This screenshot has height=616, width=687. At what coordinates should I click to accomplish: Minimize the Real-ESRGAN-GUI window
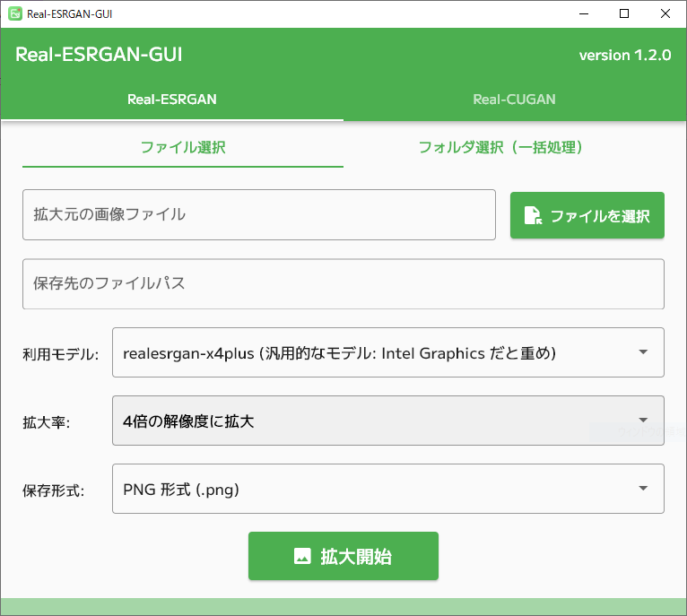(584, 13)
